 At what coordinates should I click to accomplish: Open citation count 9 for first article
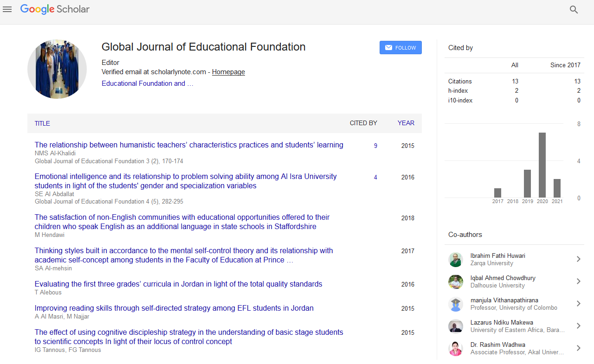(x=375, y=146)
